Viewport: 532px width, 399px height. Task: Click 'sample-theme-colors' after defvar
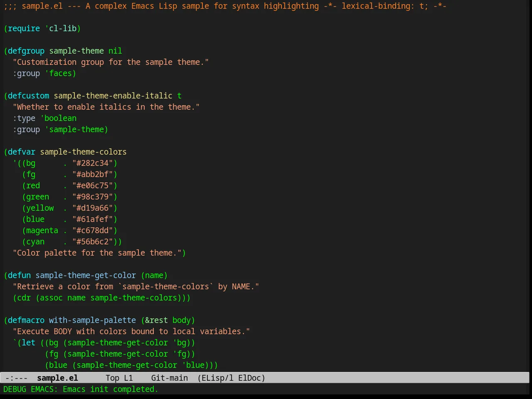coord(84,152)
